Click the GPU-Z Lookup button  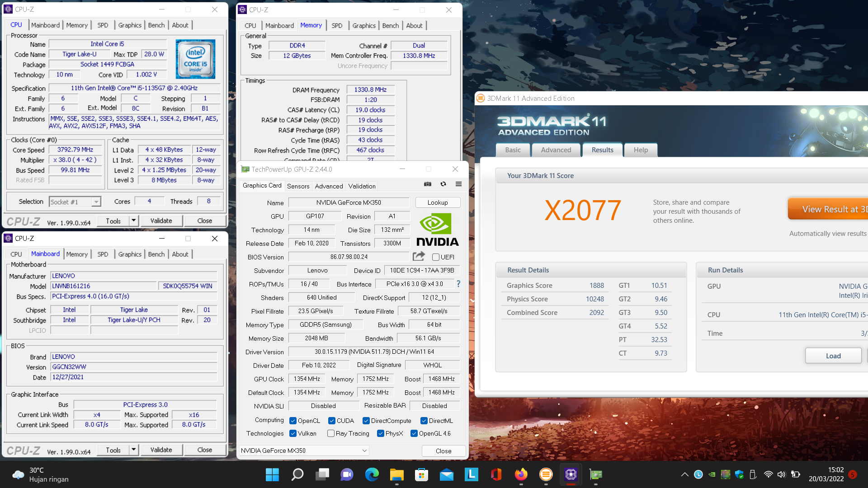tap(438, 202)
